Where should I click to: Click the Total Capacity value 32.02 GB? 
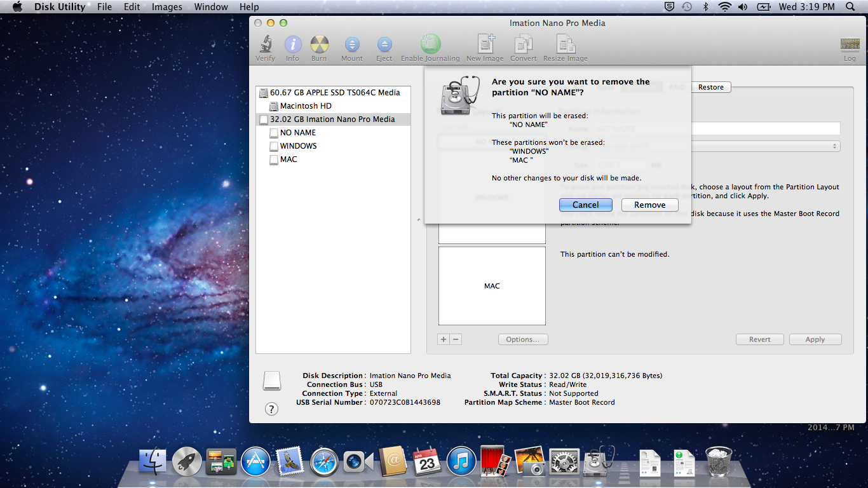606,376
